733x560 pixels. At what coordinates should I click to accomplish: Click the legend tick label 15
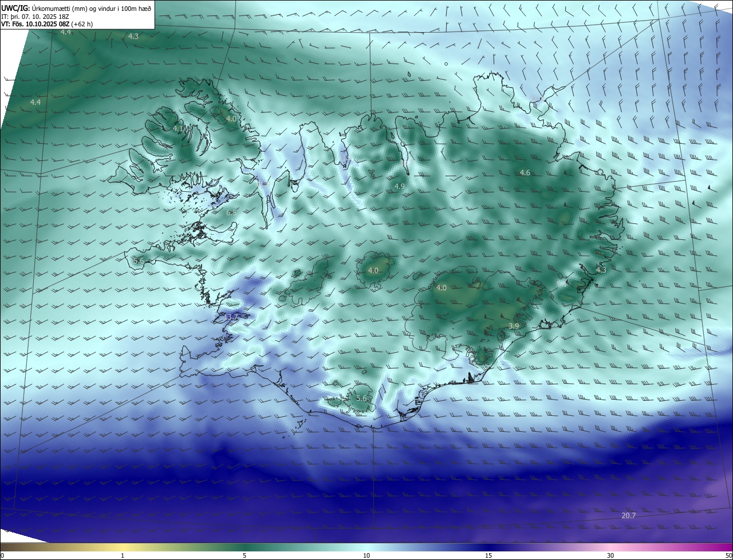tap(488, 555)
